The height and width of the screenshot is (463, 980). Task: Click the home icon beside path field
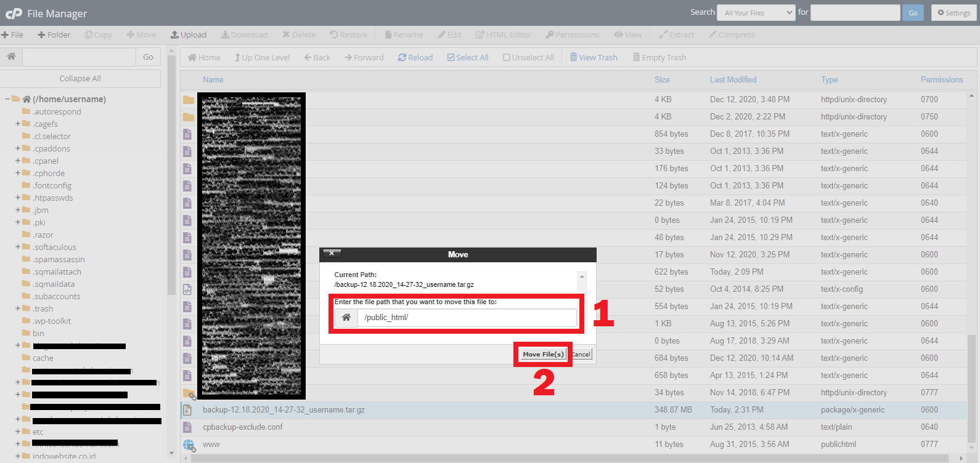(11, 57)
